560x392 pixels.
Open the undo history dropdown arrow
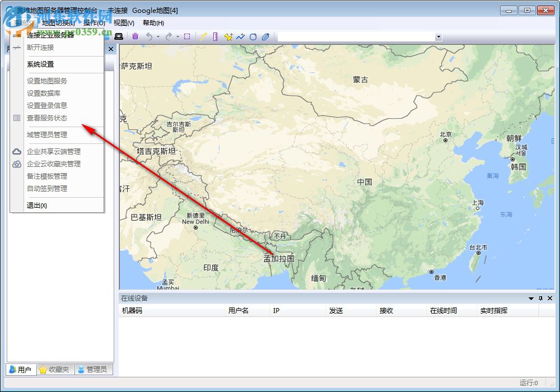[157, 36]
